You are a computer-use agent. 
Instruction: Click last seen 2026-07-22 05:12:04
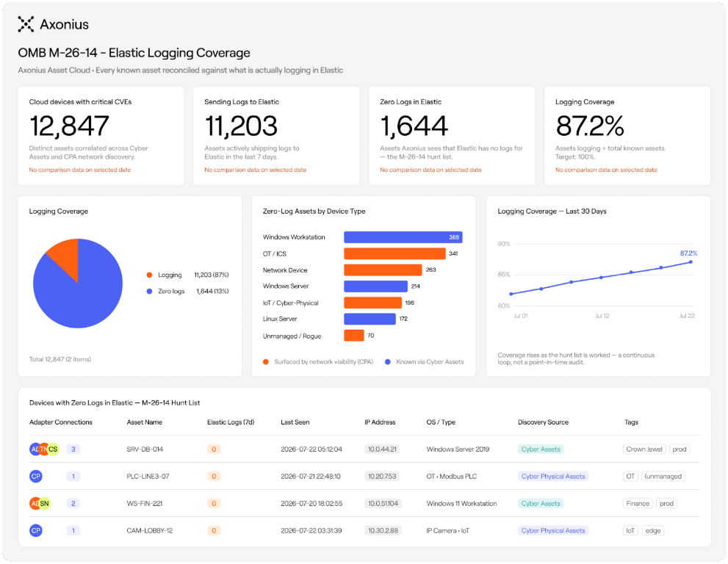[311, 449]
